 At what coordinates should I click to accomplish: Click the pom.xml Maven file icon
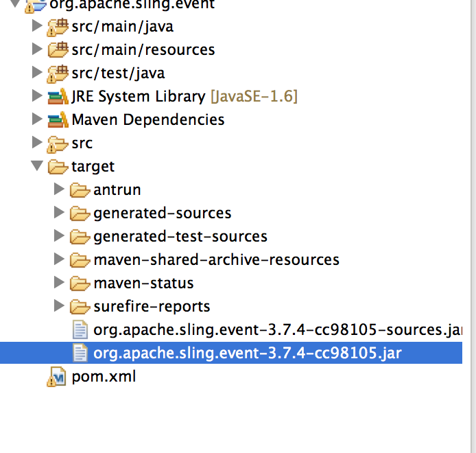click(x=56, y=377)
